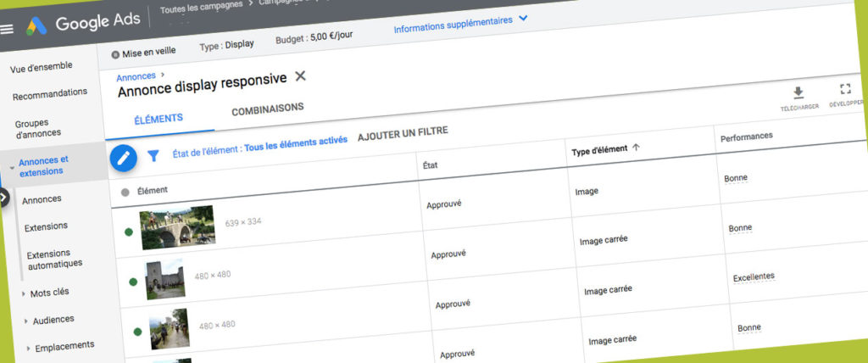Click the Google Ads logo
The height and width of the screenshot is (363, 868).
pyautogui.click(x=36, y=26)
